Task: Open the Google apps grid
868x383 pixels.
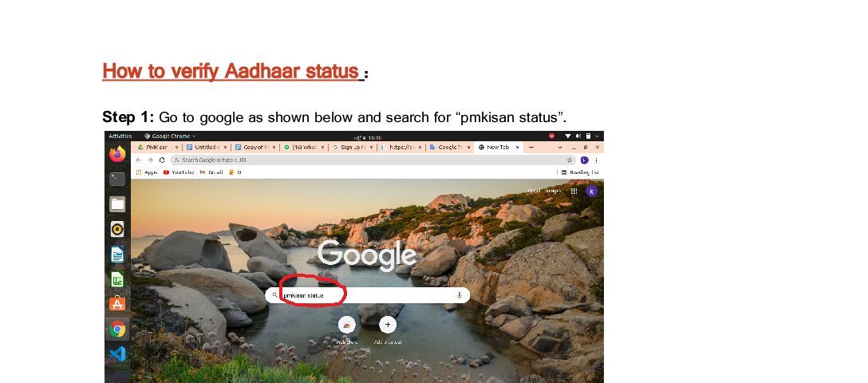Action: click(574, 191)
